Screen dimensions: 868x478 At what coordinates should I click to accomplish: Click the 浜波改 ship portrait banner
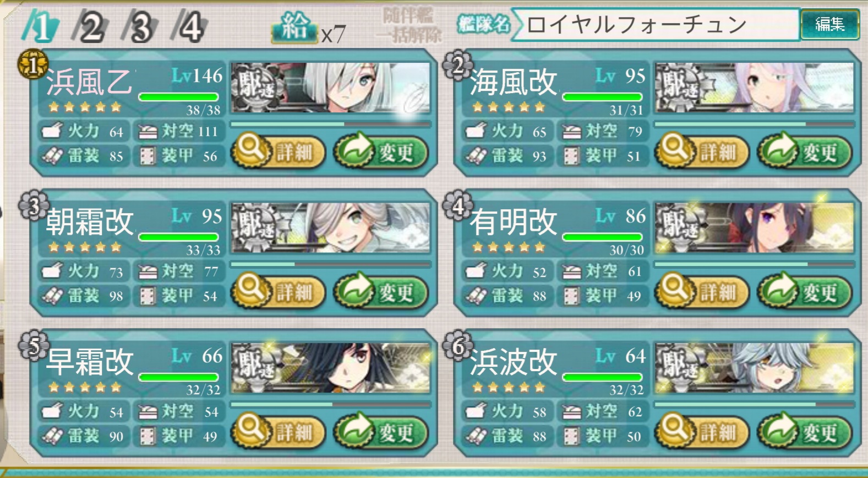(x=754, y=368)
